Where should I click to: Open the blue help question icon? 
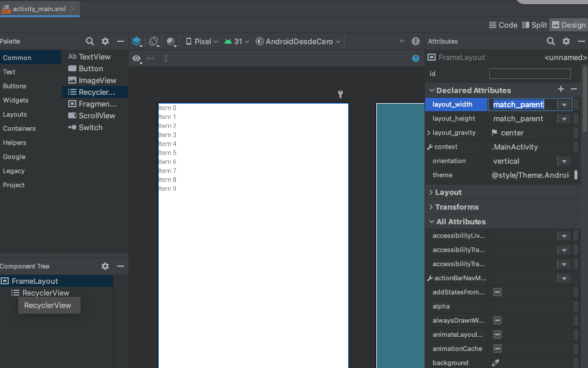(416, 58)
